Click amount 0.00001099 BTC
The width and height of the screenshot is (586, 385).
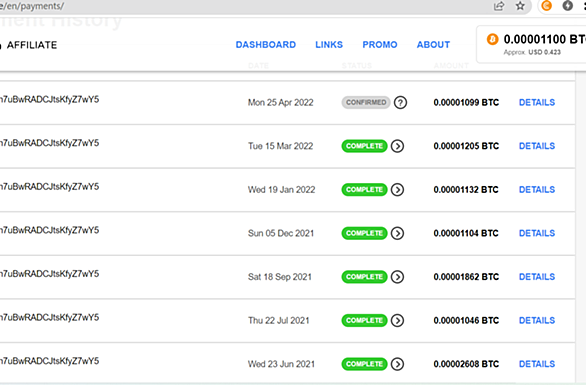tap(466, 102)
